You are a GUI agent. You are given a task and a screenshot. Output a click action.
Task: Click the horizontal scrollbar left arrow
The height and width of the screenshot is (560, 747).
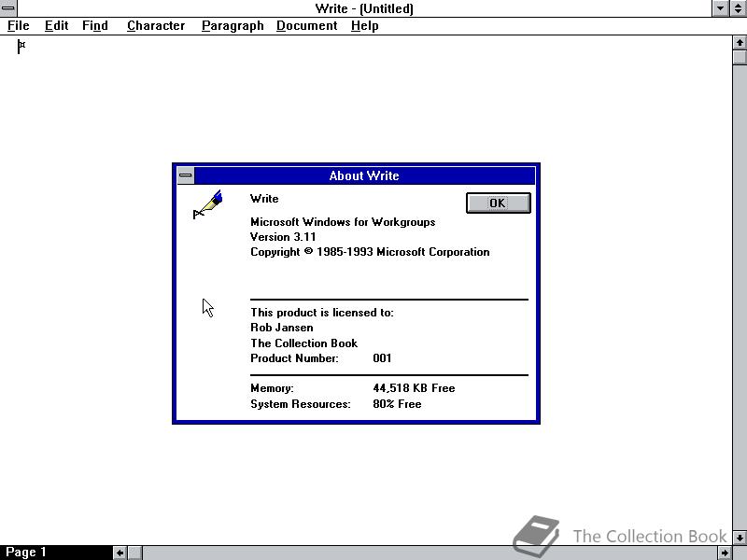pos(120,553)
